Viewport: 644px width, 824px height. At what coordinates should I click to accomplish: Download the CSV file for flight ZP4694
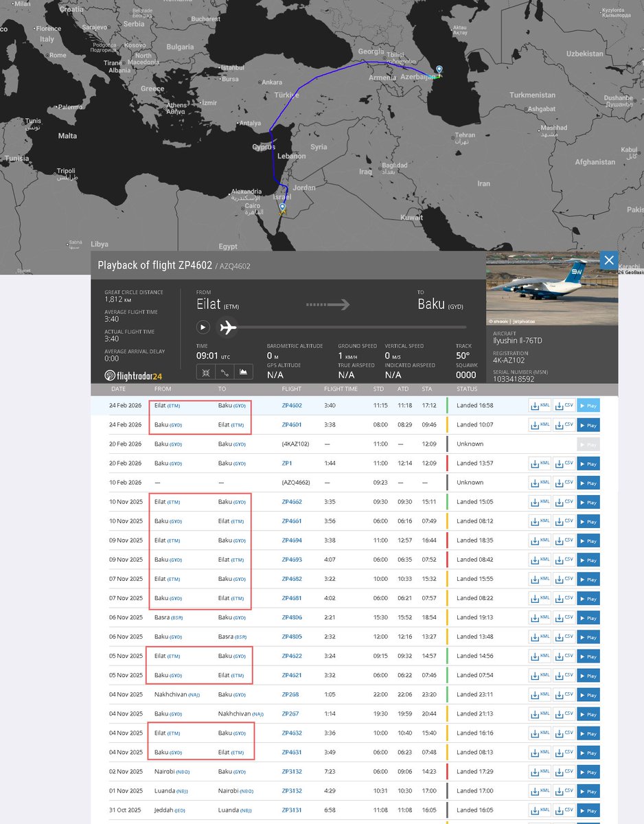(x=564, y=540)
